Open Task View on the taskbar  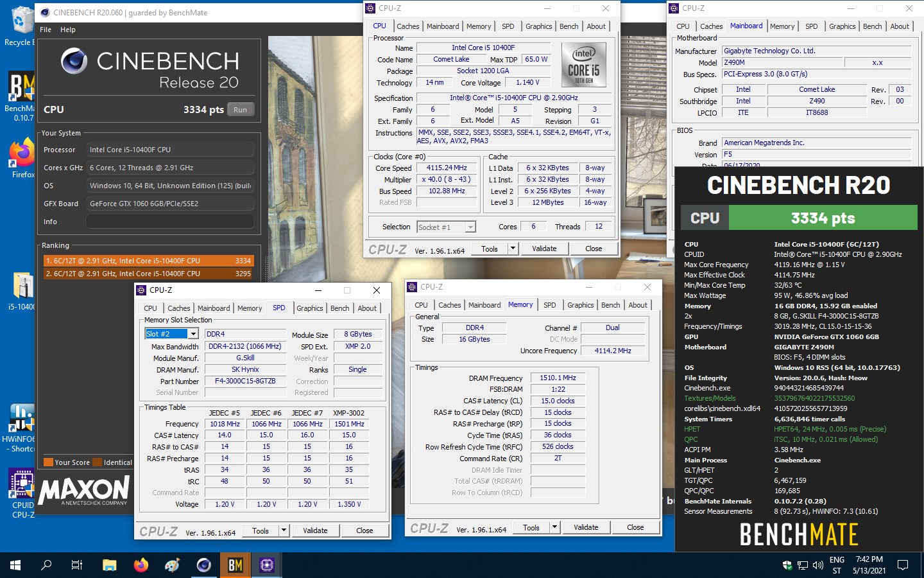[x=77, y=565]
